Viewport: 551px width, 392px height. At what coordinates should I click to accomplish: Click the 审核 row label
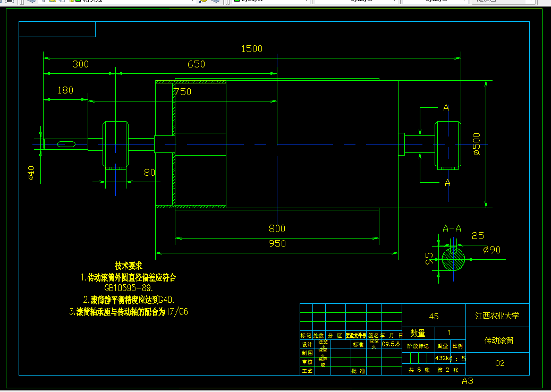pyautogui.click(x=307, y=362)
